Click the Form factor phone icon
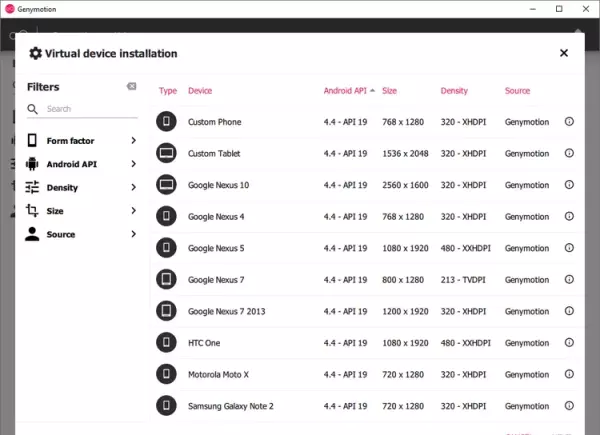 (32, 140)
